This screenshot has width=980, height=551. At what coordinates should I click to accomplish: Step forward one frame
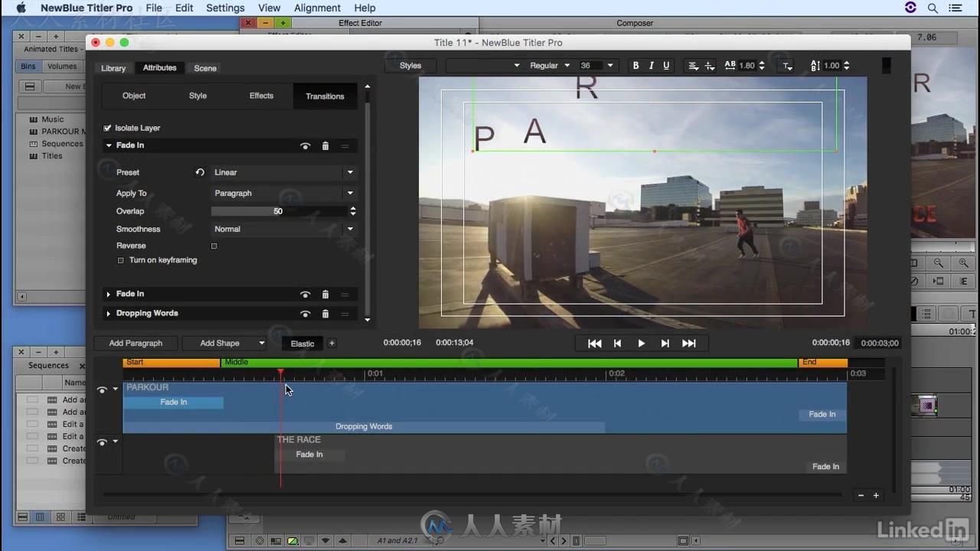[665, 344]
